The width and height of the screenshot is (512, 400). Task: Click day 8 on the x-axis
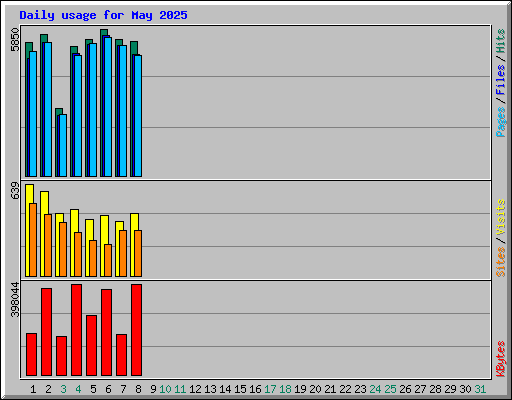pos(138,389)
